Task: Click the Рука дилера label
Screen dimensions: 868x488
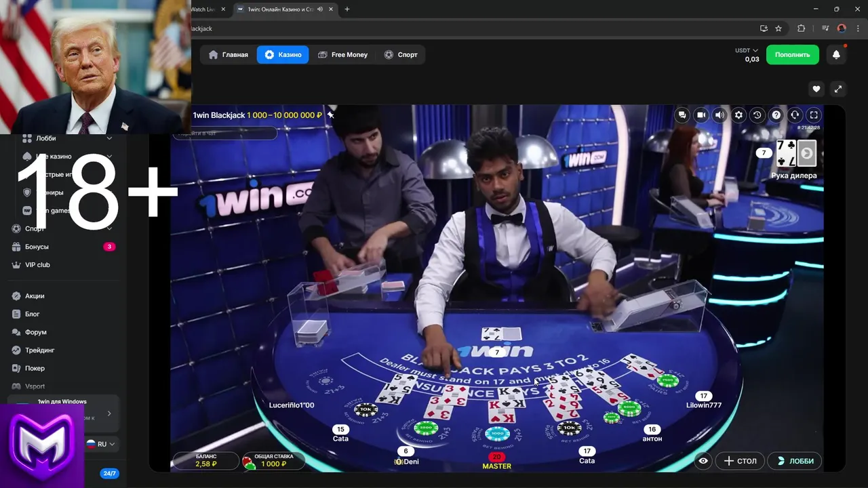Action: 794,176
